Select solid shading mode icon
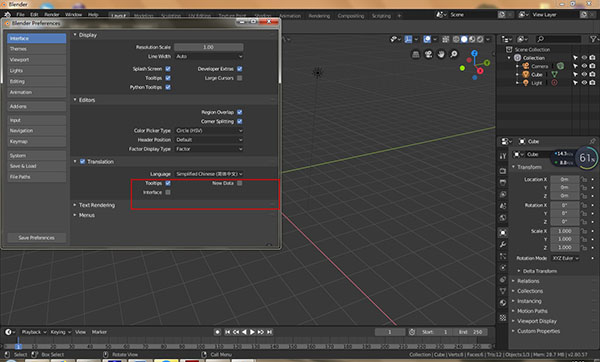Screen dimensions: 600x362 [464, 39]
